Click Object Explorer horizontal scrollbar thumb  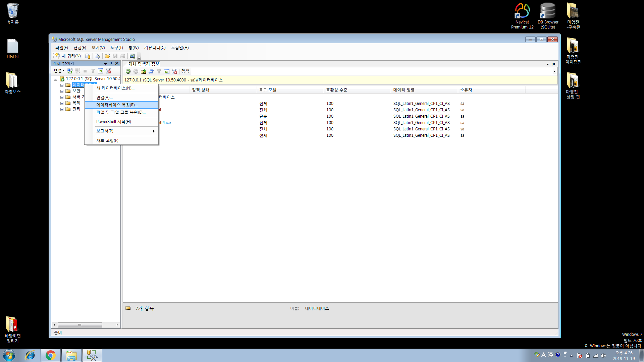[80, 325]
